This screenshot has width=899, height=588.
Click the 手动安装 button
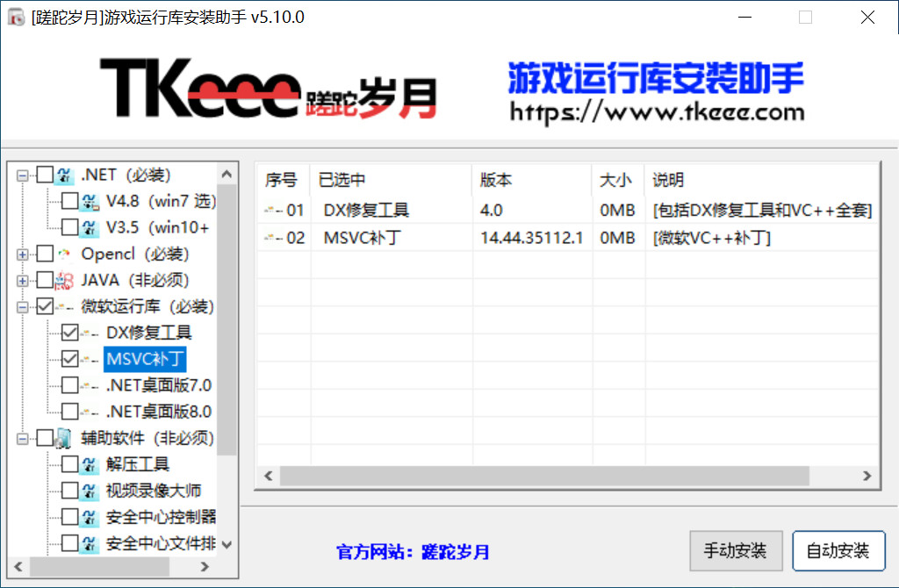pos(735,551)
